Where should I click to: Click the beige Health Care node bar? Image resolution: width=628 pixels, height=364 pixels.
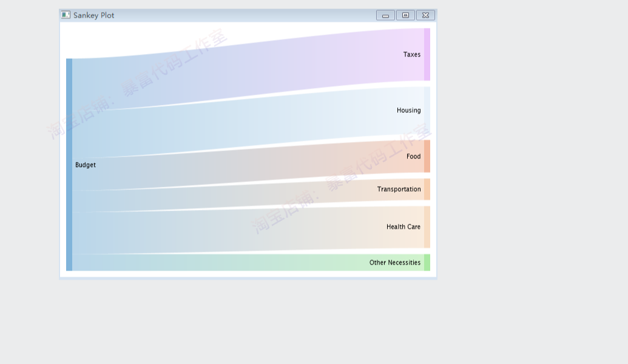[427, 227]
